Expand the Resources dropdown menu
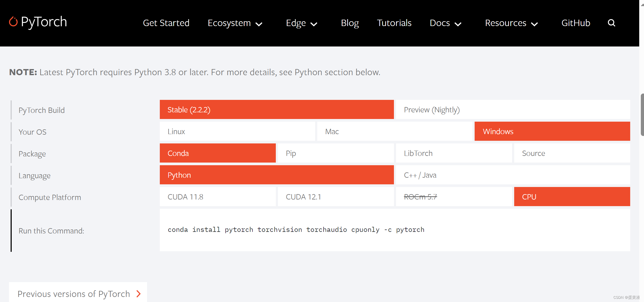Viewport: 644px width, 302px height. pos(511,23)
